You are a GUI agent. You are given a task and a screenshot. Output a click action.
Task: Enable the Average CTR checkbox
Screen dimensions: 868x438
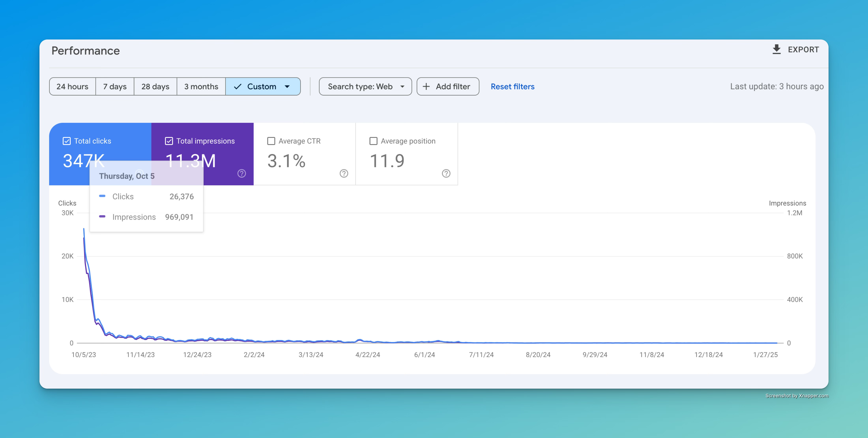271,141
